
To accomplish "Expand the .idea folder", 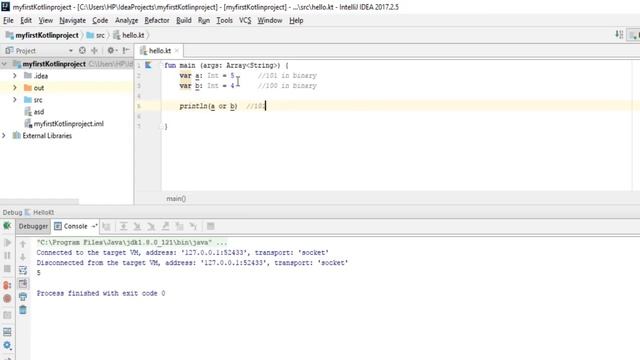I will click(15, 76).
